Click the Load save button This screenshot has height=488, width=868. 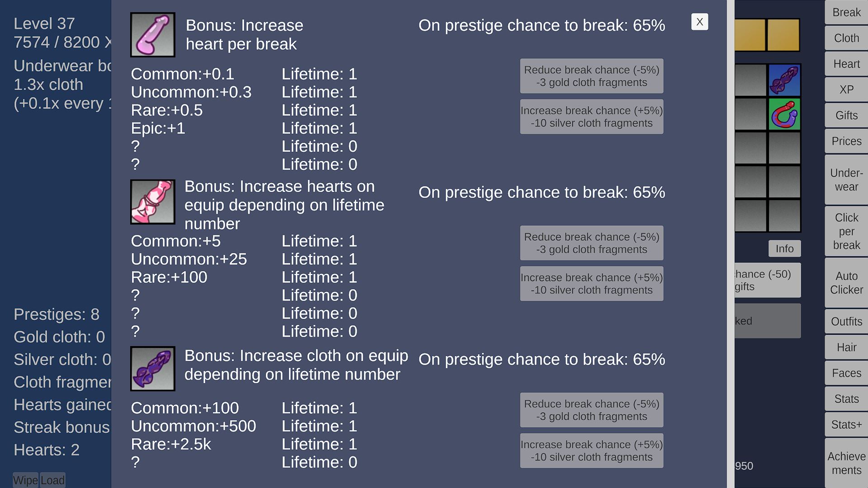point(52,480)
